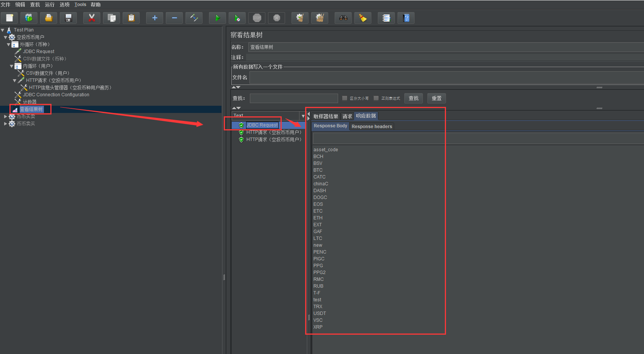This screenshot has width=644, height=354.
Task: Click the green shield icon beside JDBC Request result
Action: [x=241, y=125]
